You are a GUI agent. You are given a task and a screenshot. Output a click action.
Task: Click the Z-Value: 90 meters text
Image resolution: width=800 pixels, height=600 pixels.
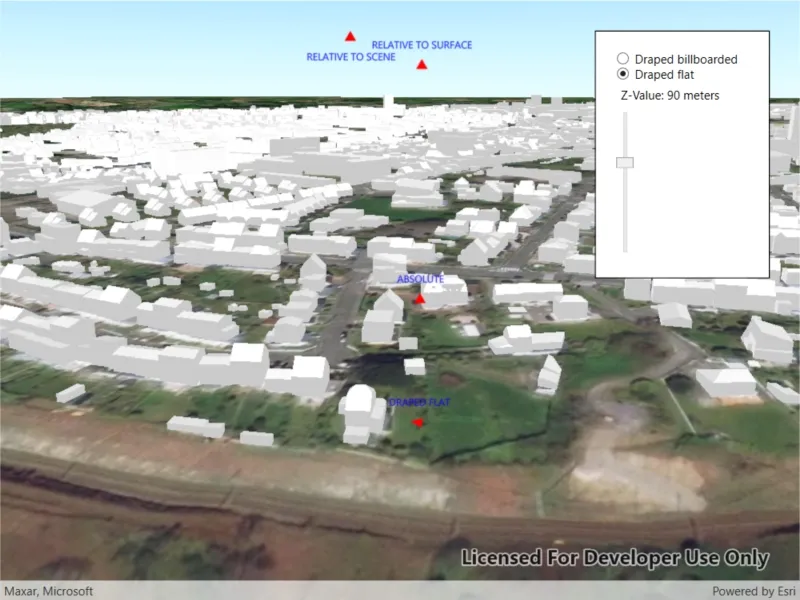[670, 95]
